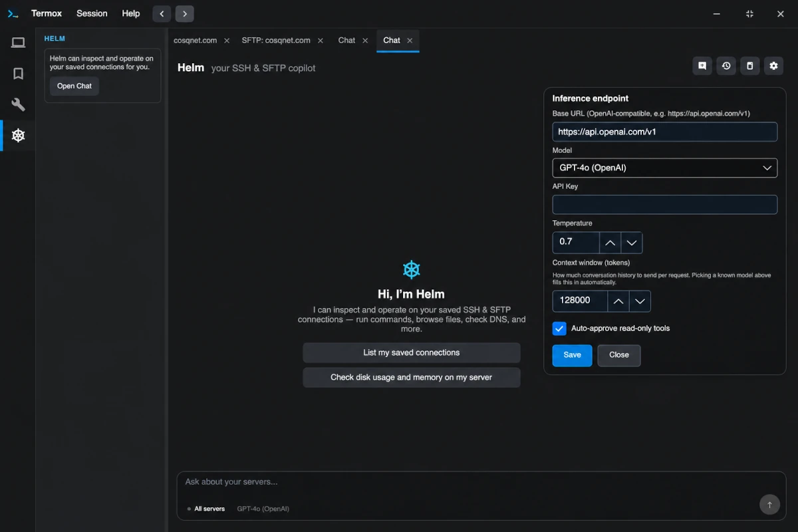Go back with the left arrow button

tap(162, 13)
